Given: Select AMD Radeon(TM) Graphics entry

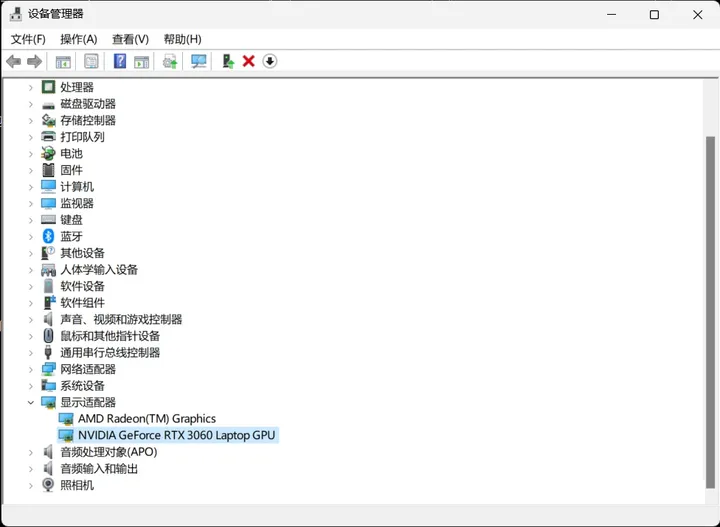Looking at the screenshot, I should (x=146, y=419).
